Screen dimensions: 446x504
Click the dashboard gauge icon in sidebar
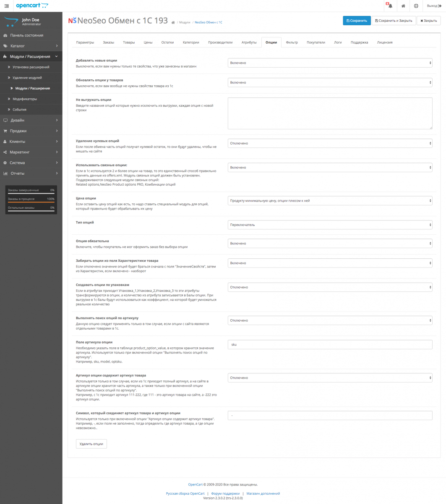(5, 35)
